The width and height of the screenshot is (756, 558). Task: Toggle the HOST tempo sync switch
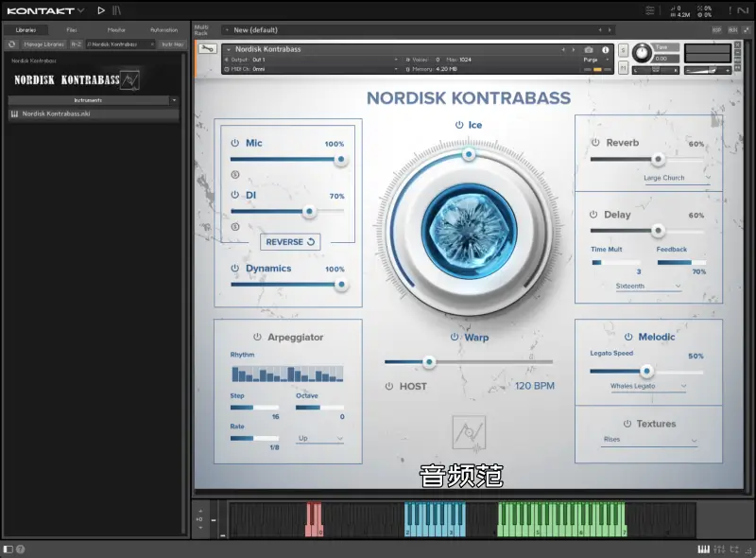pos(389,386)
